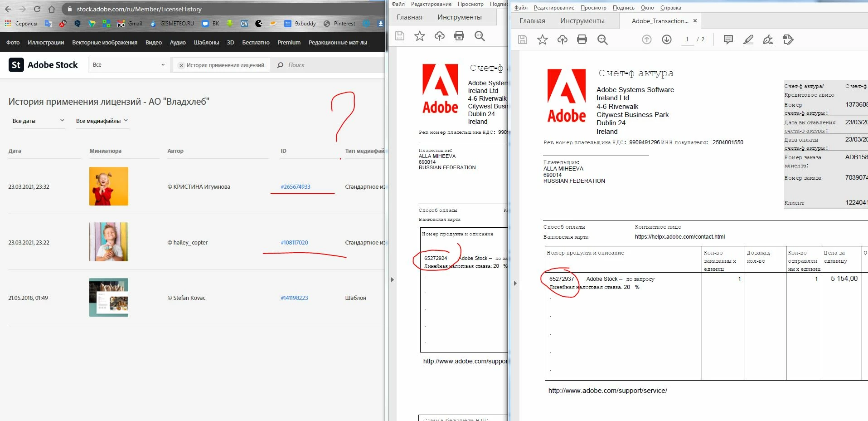Screen dimensions: 868x421
Task: Click the page number field
Action: click(x=687, y=39)
